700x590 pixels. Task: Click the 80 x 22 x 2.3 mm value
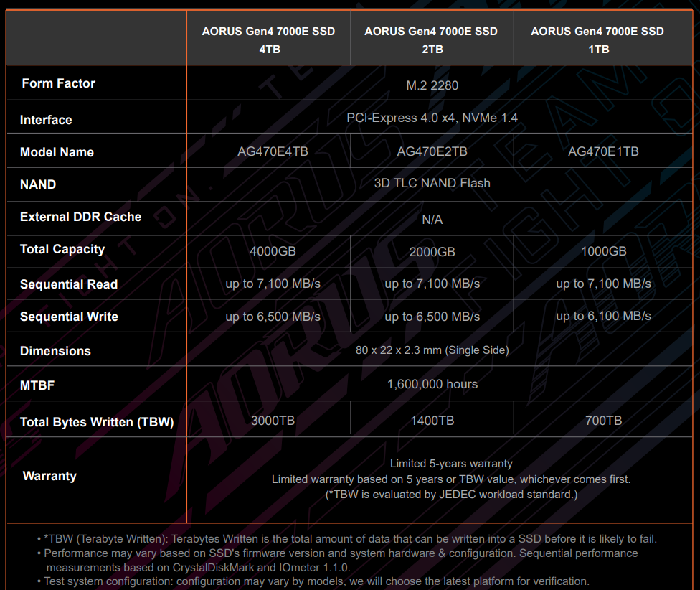pos(432,350)
